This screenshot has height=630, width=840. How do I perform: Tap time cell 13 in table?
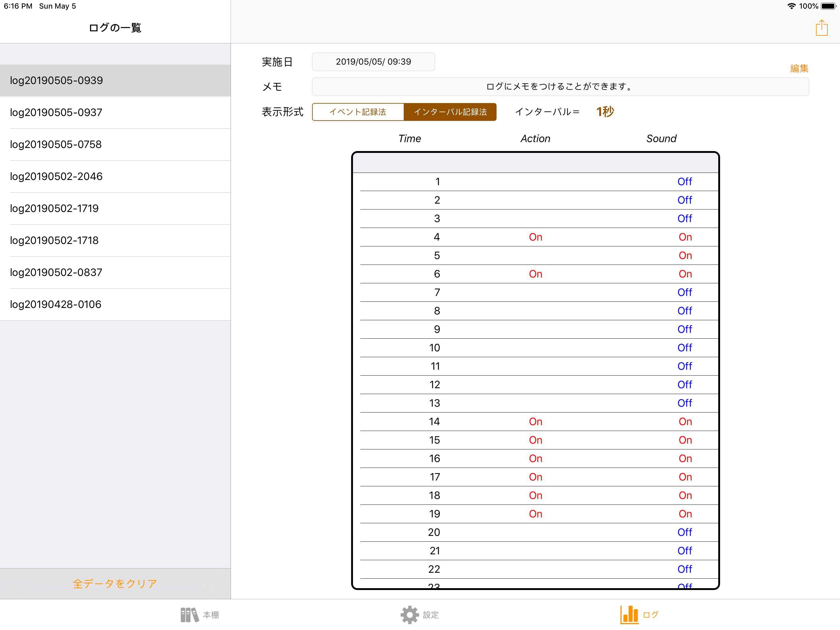[x=434, y=403]
